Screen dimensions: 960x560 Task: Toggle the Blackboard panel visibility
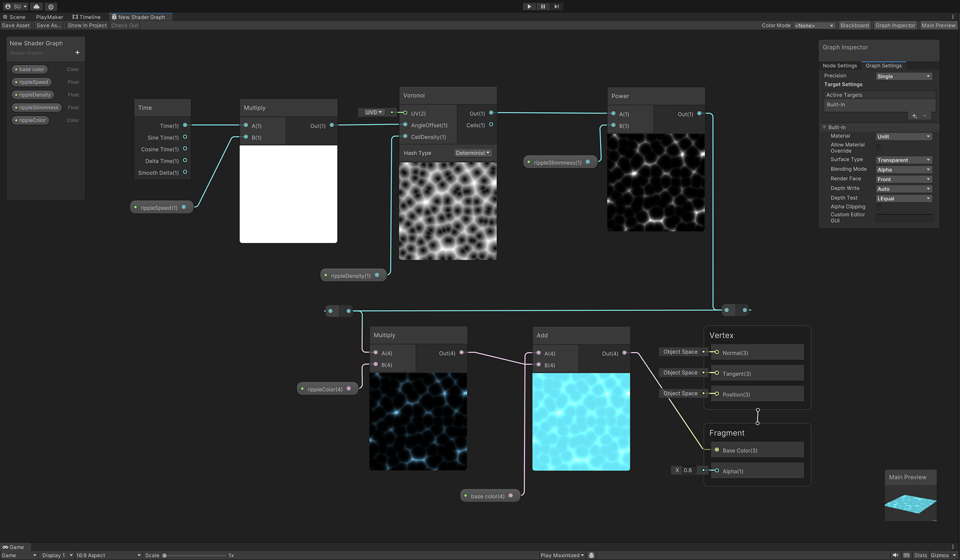pyautogui.click(x=854, y=25)
